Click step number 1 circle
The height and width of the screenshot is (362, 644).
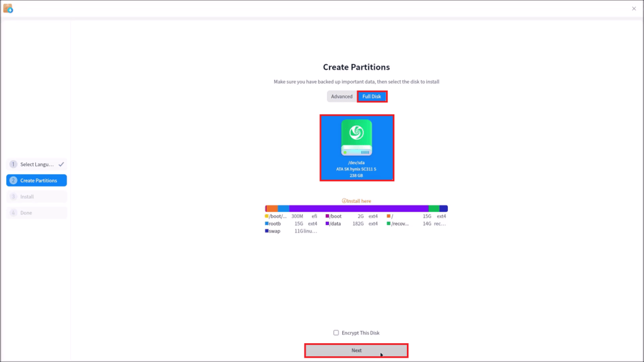coord(13,164)
